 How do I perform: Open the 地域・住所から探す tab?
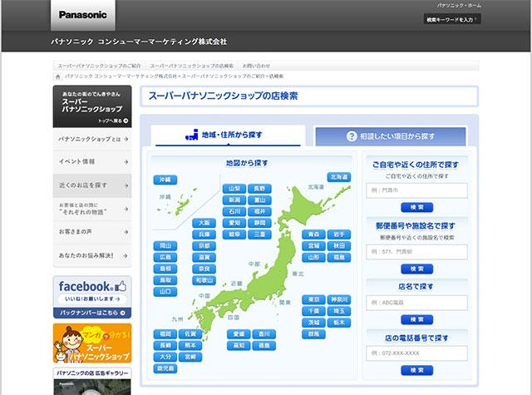(x=228, y=136)
